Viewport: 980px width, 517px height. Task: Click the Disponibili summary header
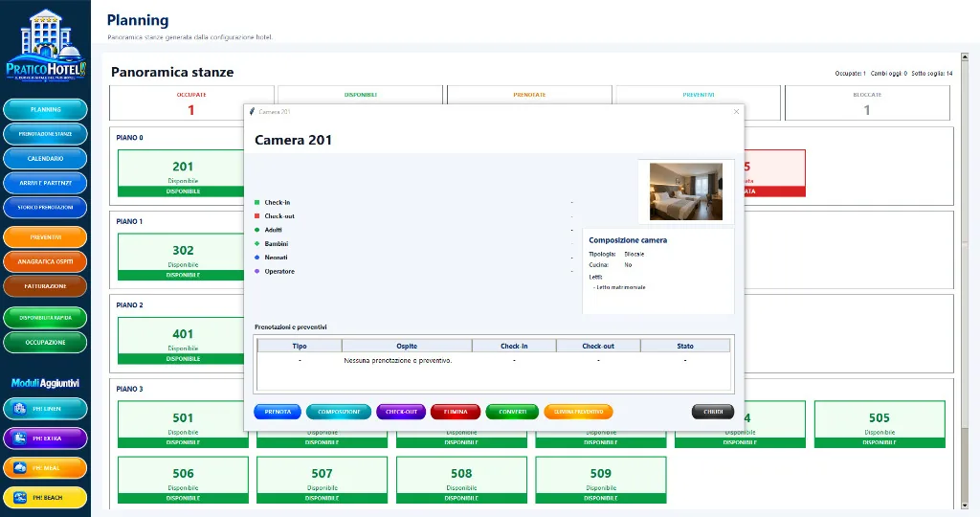pos(361,95)
